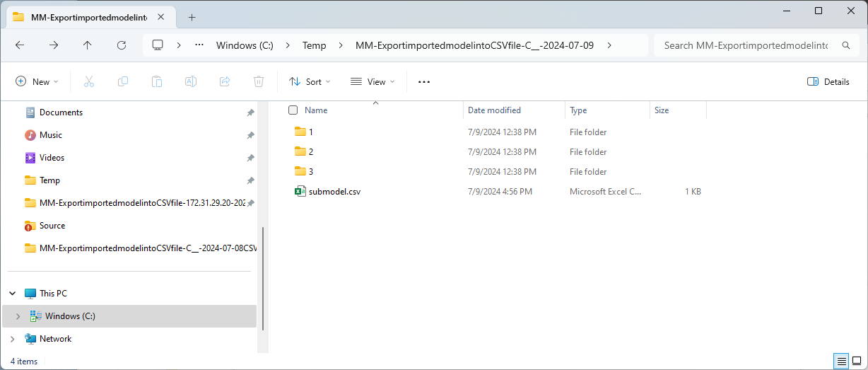Click the New button
The image size is (868, 370).
point(37,81)
